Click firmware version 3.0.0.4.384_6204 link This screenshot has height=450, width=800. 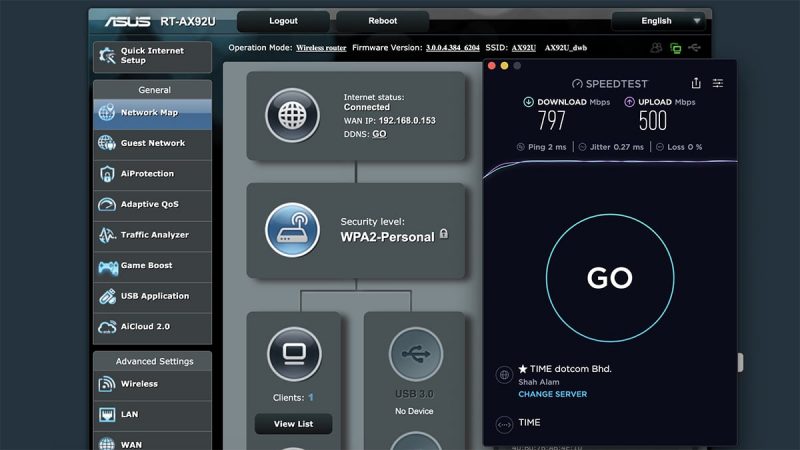[453, 48]
